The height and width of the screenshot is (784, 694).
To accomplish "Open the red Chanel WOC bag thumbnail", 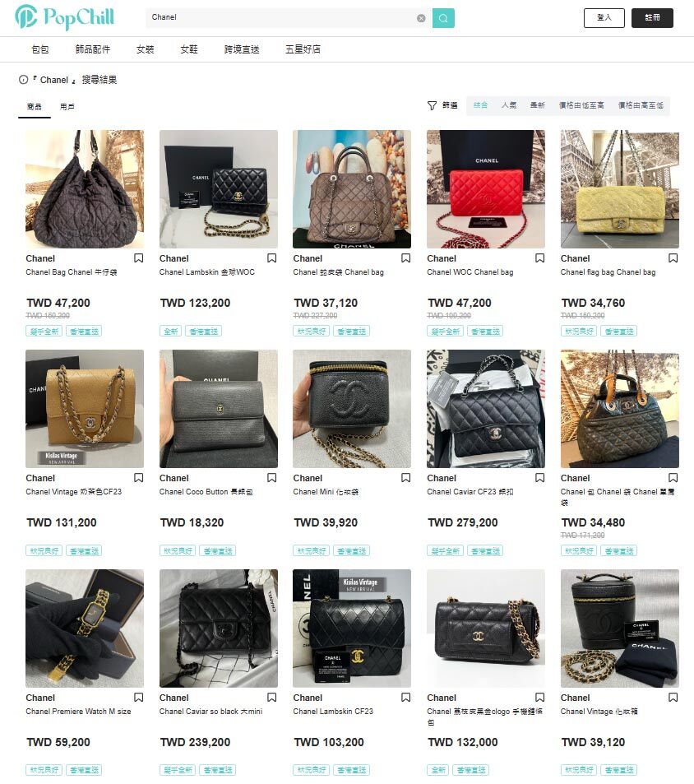I will 486,189.
